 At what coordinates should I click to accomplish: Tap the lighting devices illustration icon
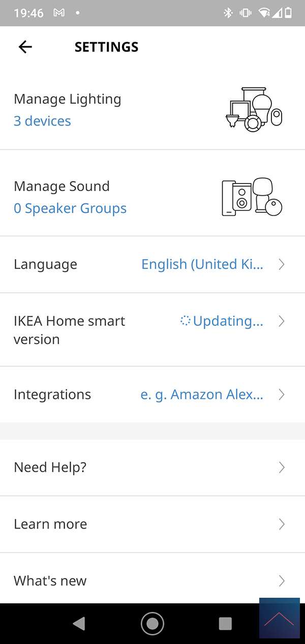(254, 110)
